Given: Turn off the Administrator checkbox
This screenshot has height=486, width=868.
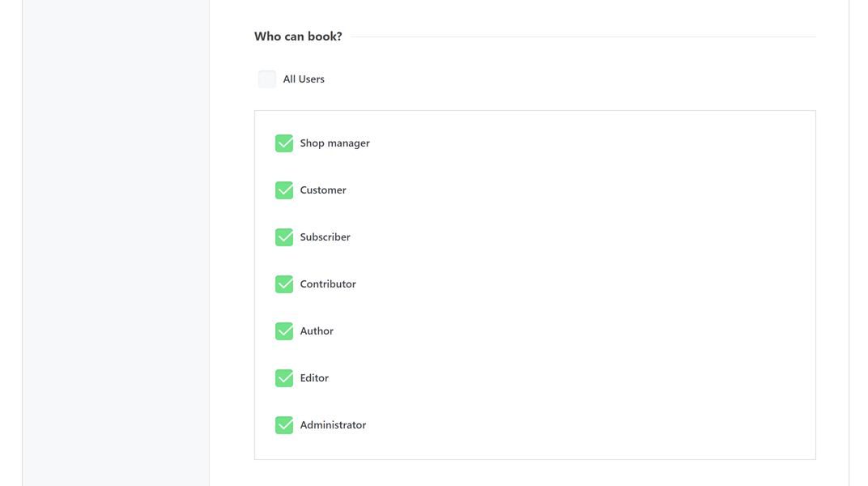Looking at the screenshot, I should (x=284, y=425).
